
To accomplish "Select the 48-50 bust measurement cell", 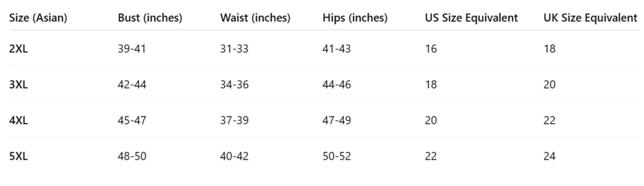I will tap(132, 156).
